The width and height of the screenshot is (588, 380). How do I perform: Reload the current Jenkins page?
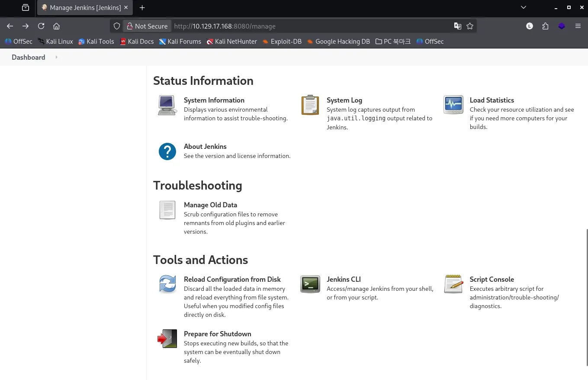41,26
